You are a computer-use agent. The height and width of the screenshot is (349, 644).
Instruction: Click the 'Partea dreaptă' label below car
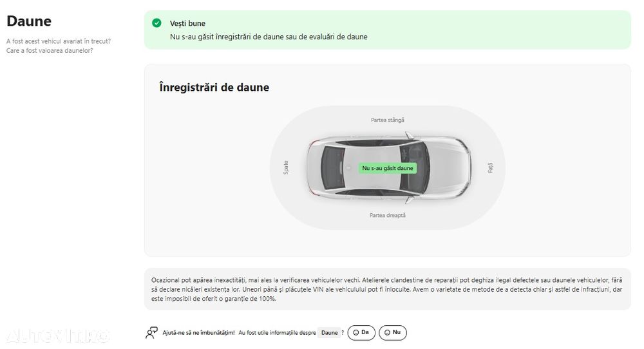point(388,215)
